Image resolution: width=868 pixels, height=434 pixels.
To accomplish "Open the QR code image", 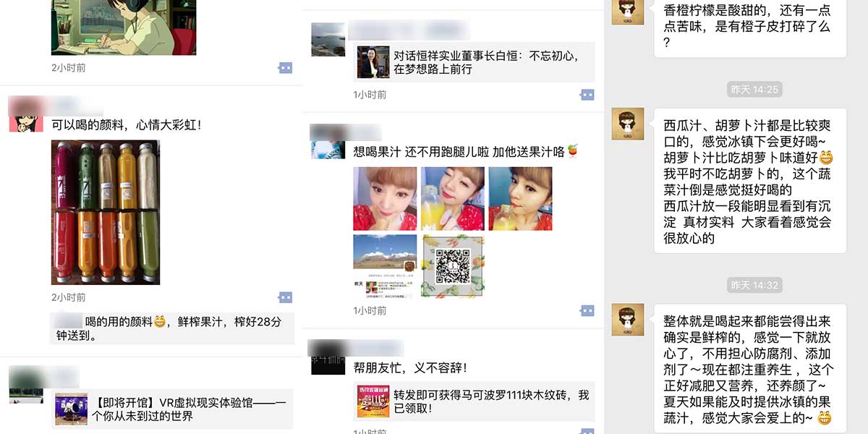I will pyautogui.click(x=453, y=266).
